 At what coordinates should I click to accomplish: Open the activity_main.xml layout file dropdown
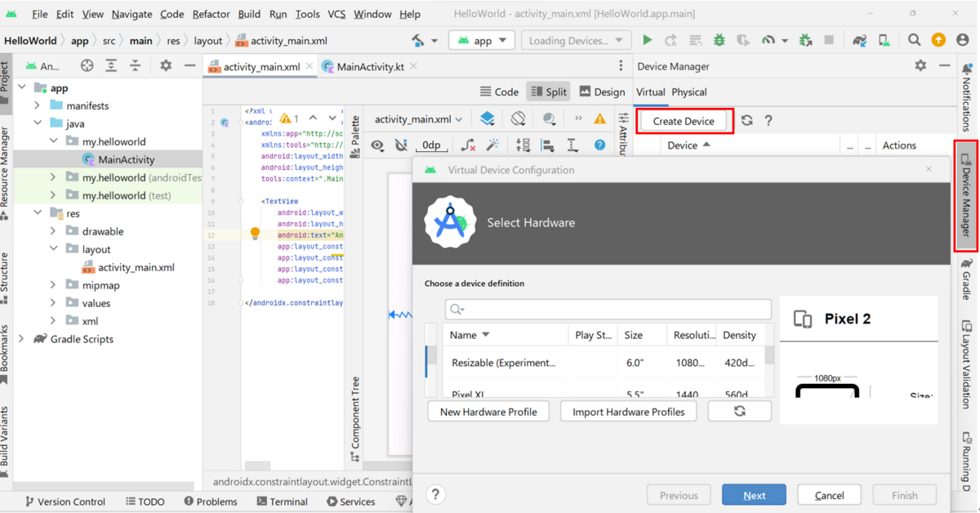coord(418,119)
